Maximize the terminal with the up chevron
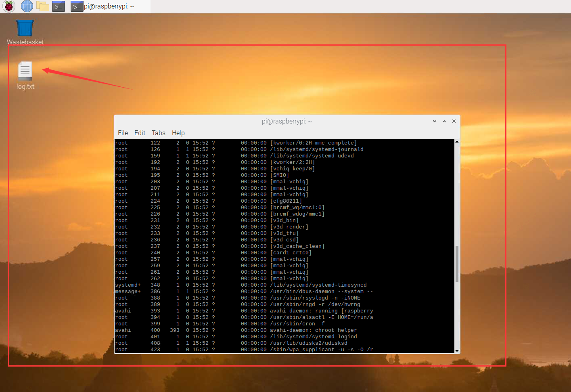 tap(444, 121)
